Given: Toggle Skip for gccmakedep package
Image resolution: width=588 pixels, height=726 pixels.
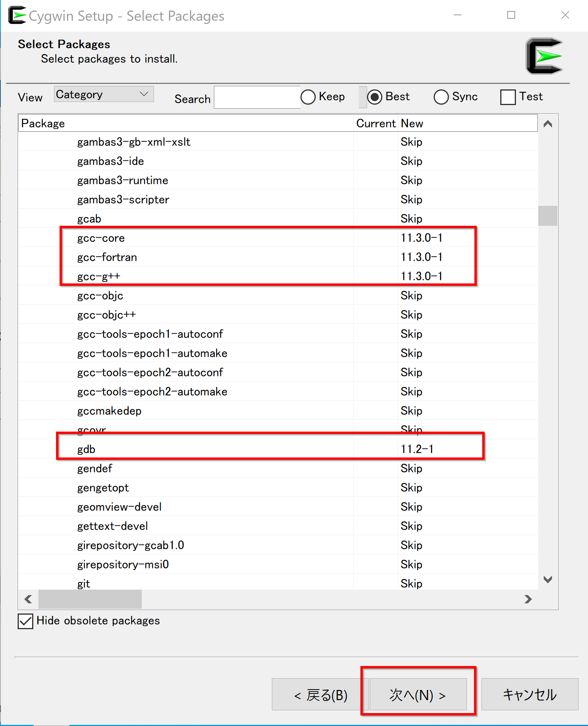Looking at the screenshot, I should (x=411, y=411).
